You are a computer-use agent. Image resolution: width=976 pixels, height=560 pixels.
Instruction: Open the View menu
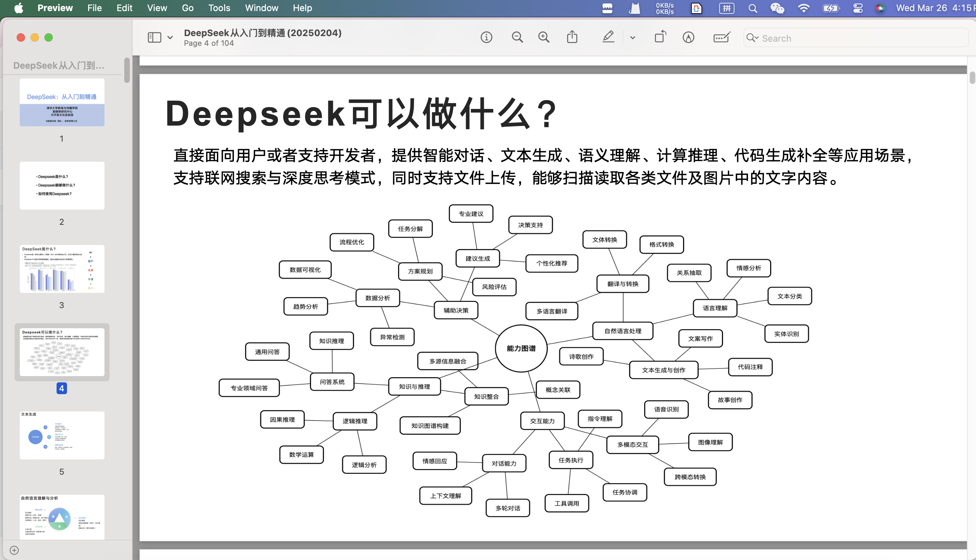pos(157,8)
